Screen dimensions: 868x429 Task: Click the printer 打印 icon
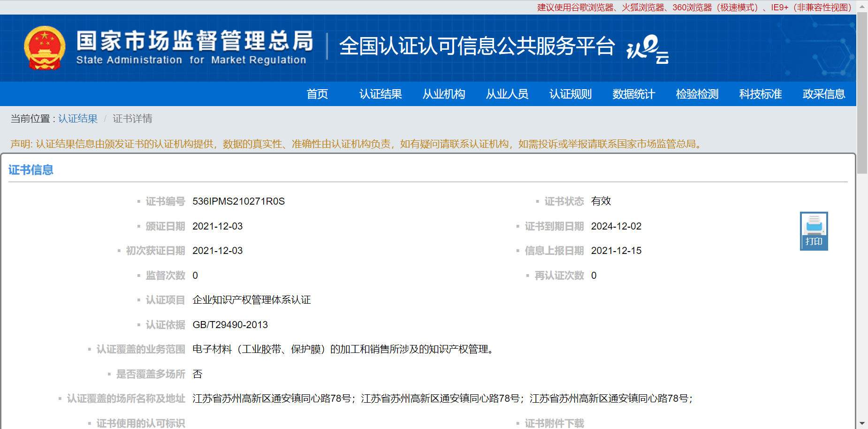point(814,231)
